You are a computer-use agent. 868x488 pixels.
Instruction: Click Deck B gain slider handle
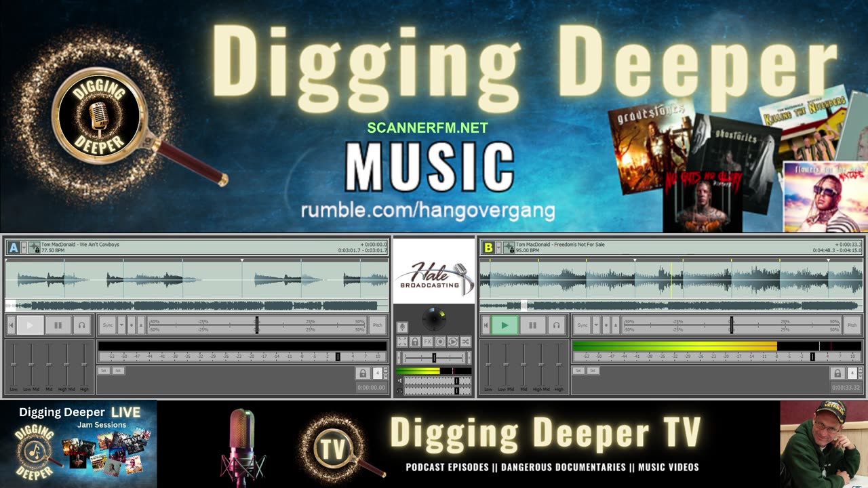(812, 357)
